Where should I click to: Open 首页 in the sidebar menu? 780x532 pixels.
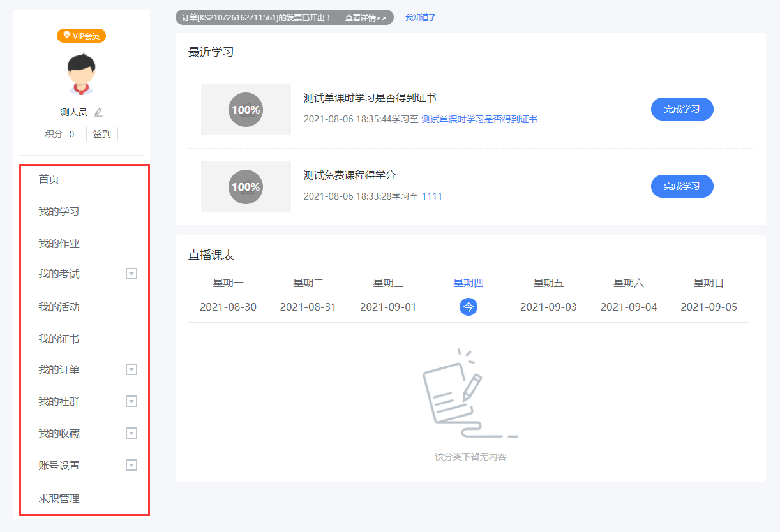49,179
